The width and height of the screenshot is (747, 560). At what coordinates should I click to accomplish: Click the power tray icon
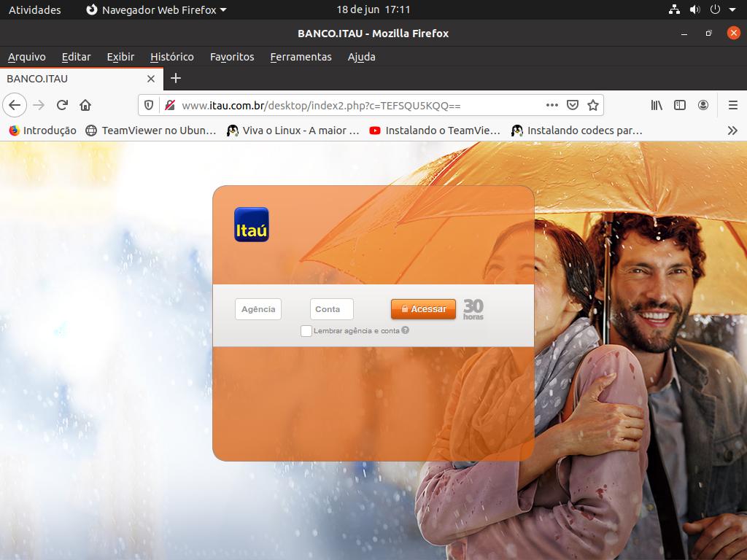point(715,9)
